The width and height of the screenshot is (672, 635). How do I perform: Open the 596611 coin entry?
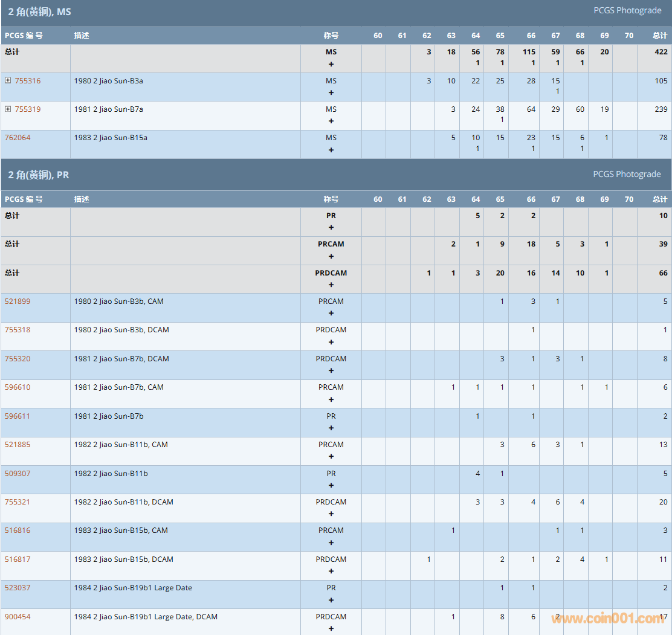coord(18,416)
